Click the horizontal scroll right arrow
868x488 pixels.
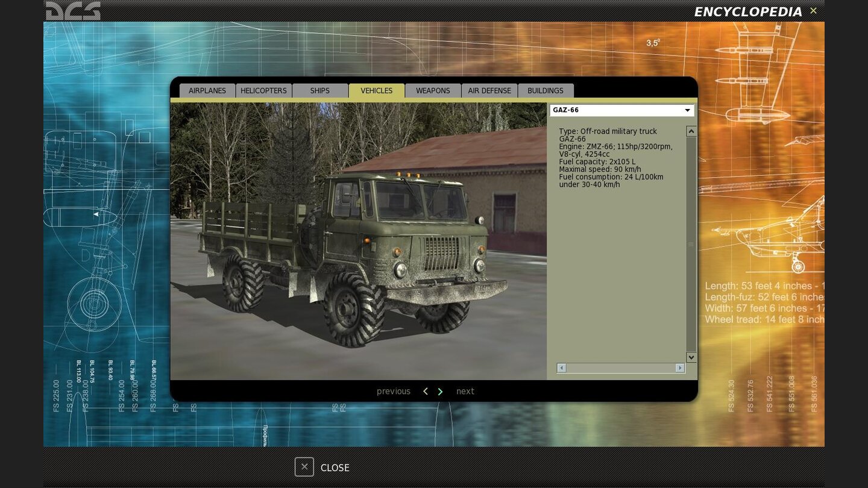pyautogui.click(x=680, y=368)
